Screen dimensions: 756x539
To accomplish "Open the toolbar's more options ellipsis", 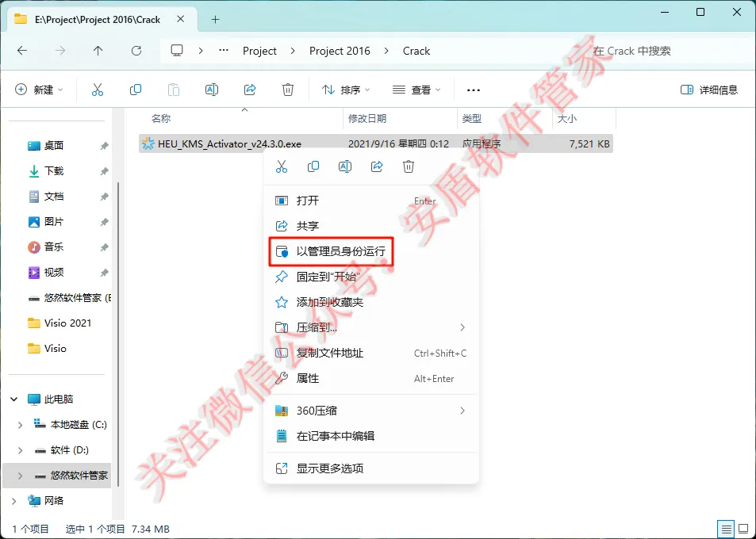I will tap(474, 90).
